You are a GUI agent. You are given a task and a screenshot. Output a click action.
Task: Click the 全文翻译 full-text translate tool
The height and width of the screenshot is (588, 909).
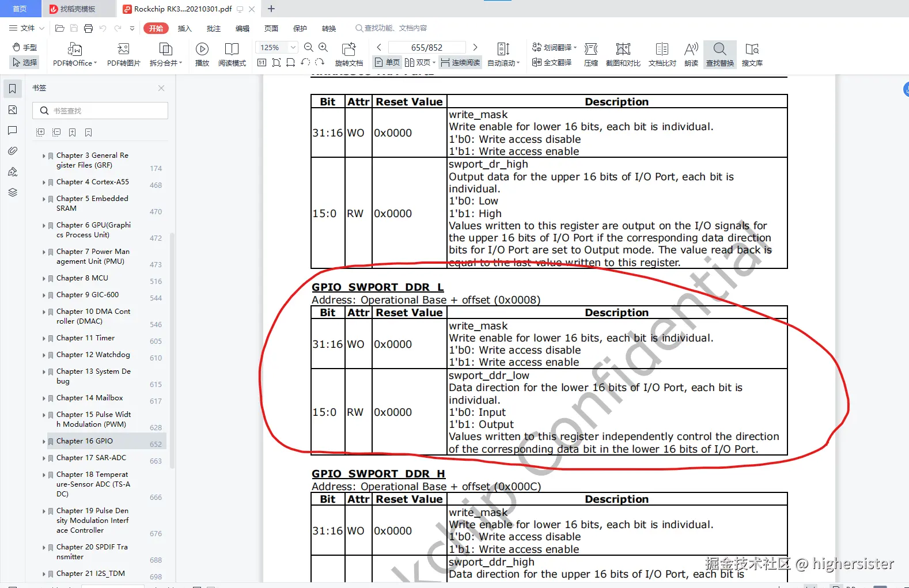pyautogui.click(x=552, y=62)
